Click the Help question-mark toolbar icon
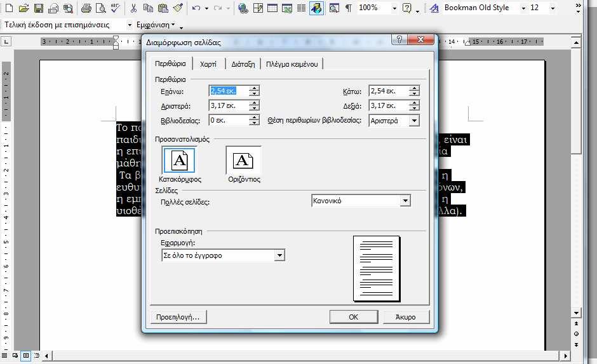Viewport: 597px width, 364px height. click(x=407, y=8)
